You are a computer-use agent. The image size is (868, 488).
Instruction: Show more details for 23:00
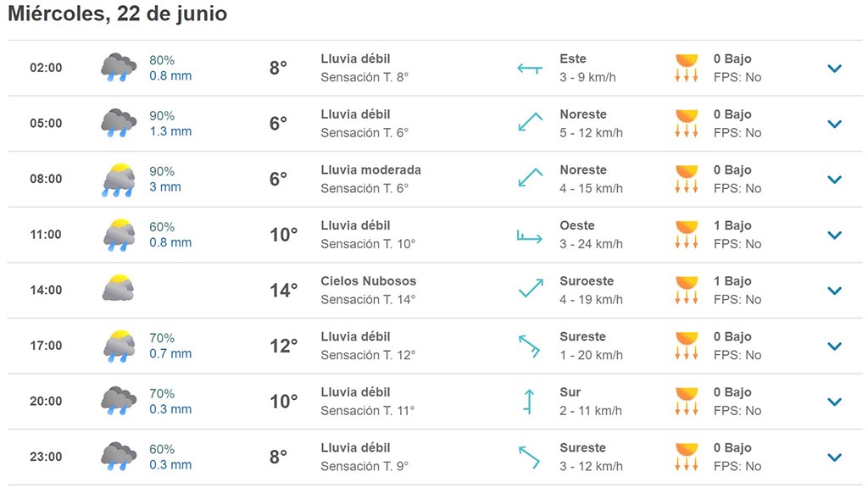834,457
